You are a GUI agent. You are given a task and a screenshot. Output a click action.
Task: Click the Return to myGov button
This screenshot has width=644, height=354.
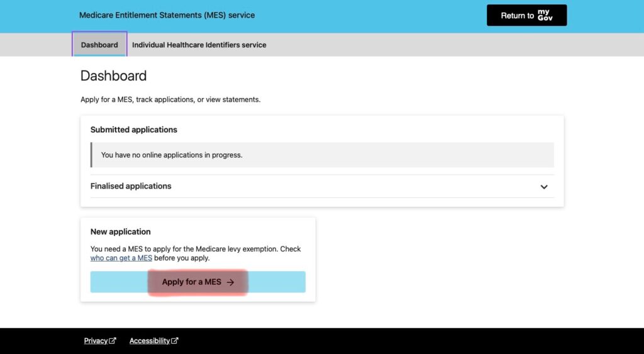526,15
